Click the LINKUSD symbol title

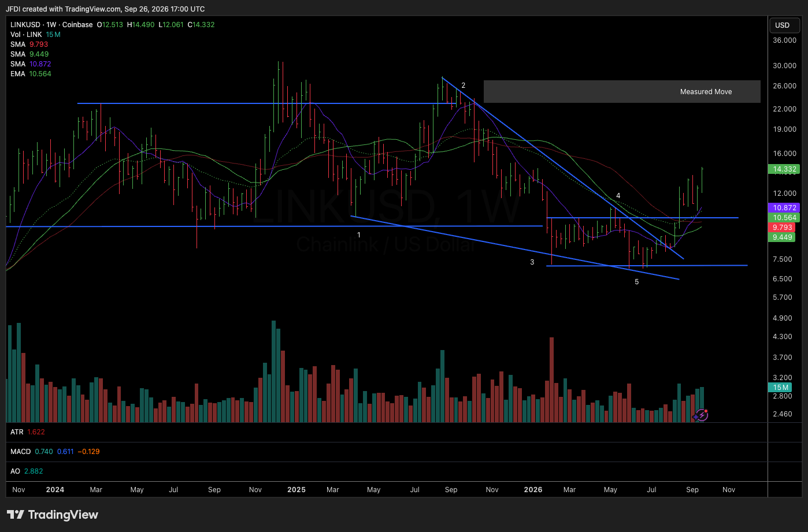coord(25,25)
